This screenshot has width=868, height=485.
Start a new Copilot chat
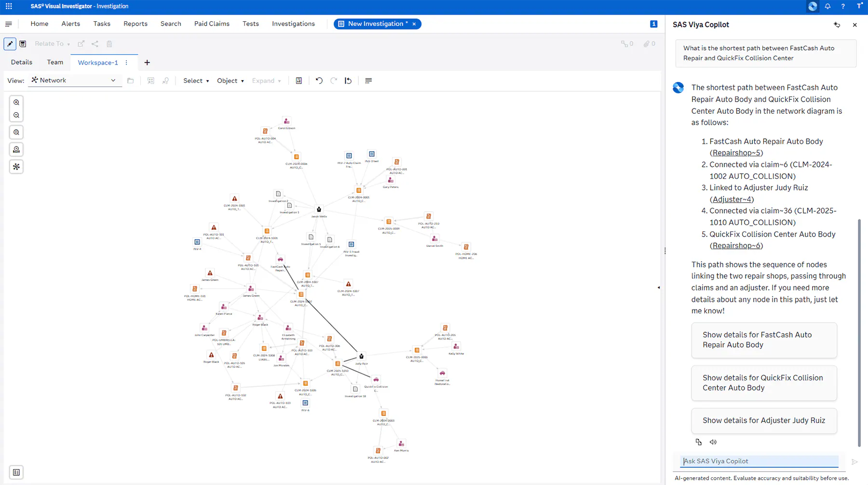point(837,25)
